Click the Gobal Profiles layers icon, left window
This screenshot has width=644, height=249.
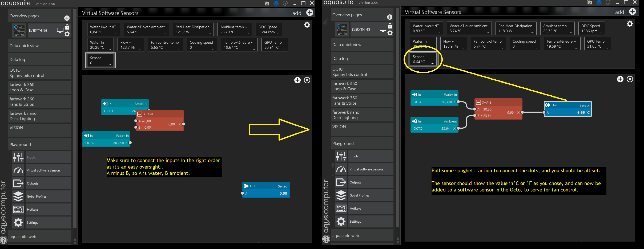pyautogui.click(x=18, y=197)
